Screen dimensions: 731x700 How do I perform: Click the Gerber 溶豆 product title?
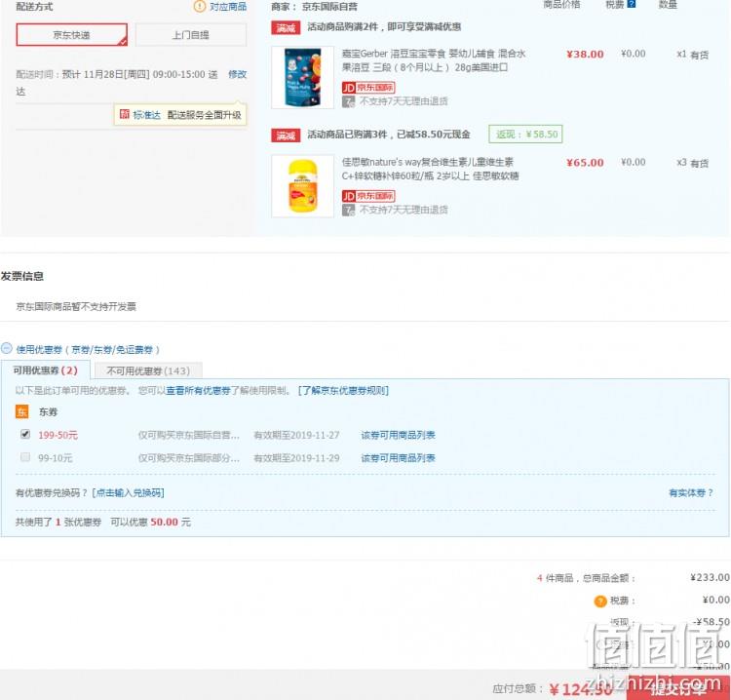434,60
